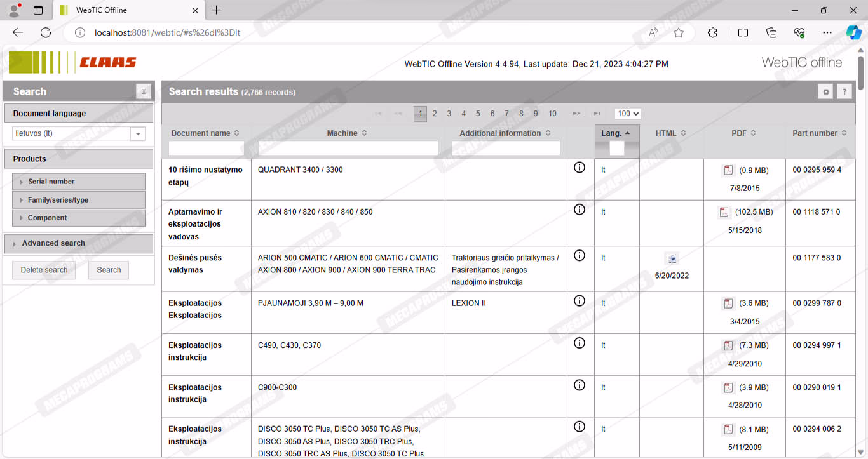The image size is (868, 459).
Task: Open PDF icon for QUADRANT 3400 / 3300
Action: click(728, 170)
